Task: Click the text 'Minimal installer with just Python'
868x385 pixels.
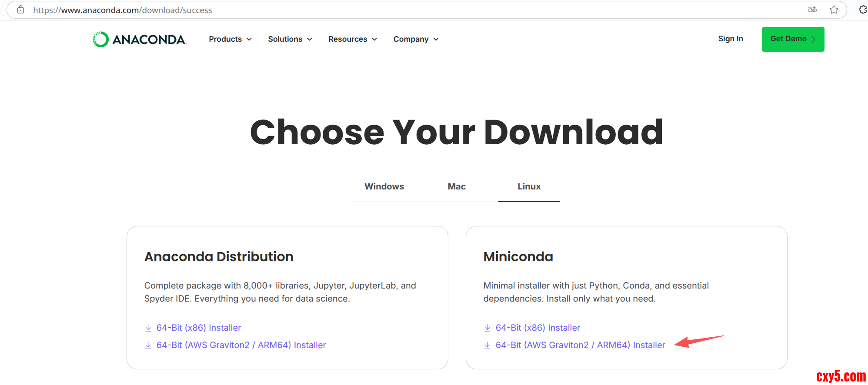Action: pyautogui.click(x=551, y=285)
